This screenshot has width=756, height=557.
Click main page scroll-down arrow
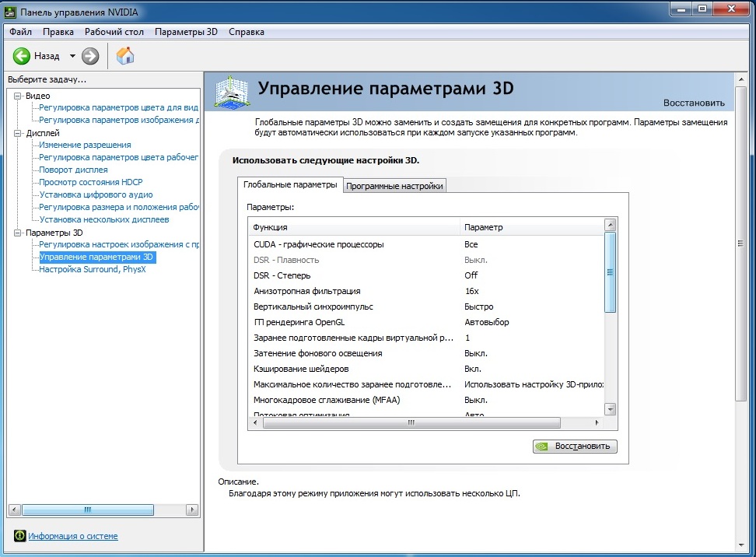tap(741, 545)
